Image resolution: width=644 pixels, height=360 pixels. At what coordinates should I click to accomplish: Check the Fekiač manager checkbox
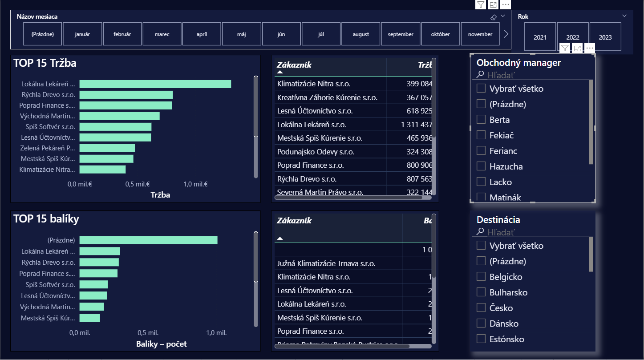point(481,135)
